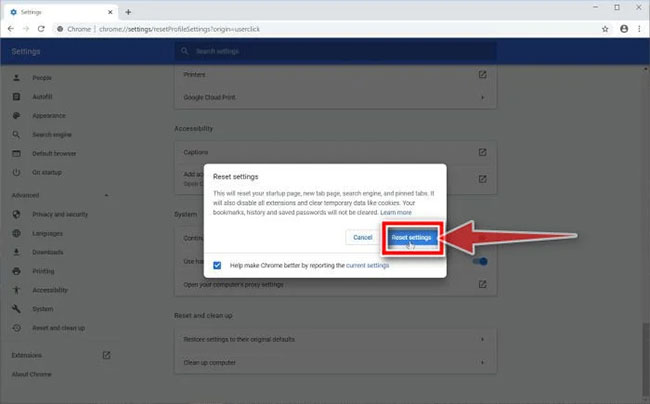Select the Settings browser tab
Viewport: 650px width, 404px height.
click(61, 12)
